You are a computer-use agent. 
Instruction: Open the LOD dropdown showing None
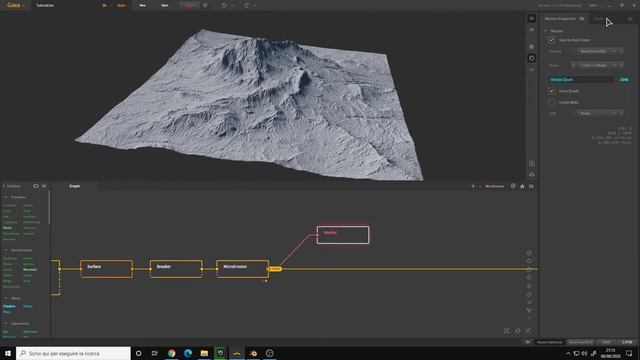coord(599,113)
